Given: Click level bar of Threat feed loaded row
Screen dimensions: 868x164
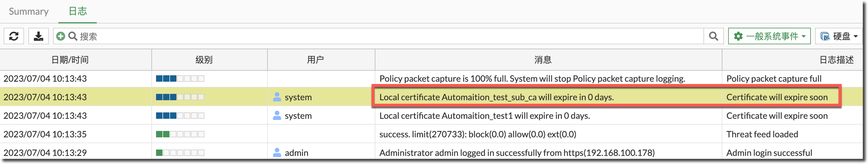Looking at the screenshot, I should (x=180, y=134).
